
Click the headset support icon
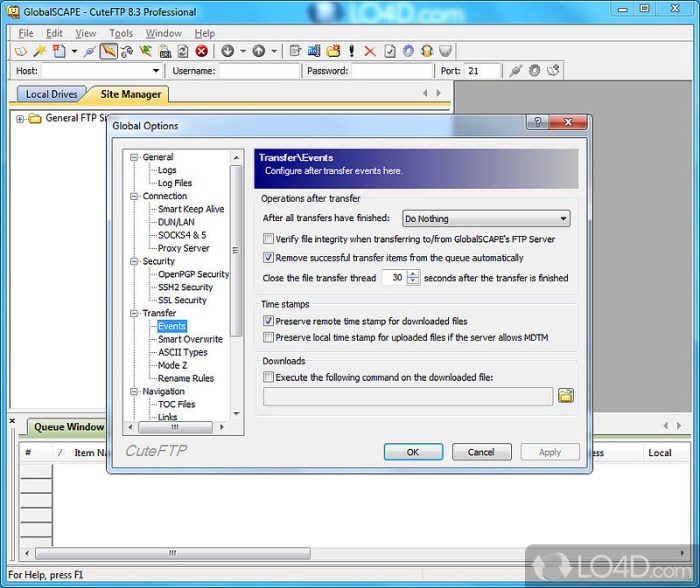pos(427,51)
